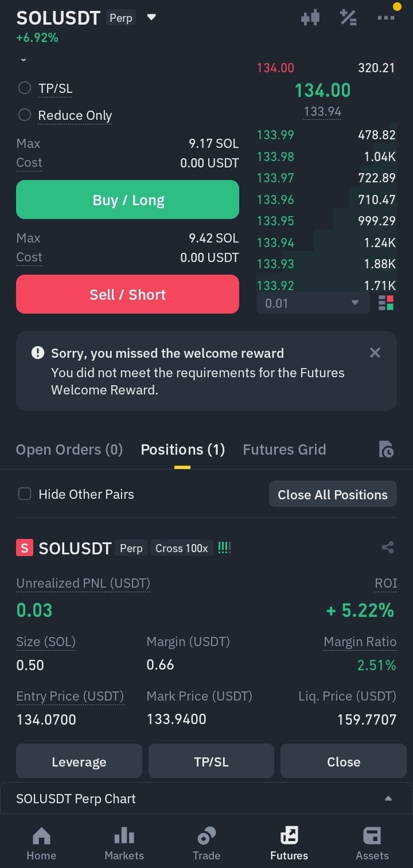Image resolution: width=413 pixels, height=868 pixels.
Task: Open the Markets tab icon
Action: point(124,837)
